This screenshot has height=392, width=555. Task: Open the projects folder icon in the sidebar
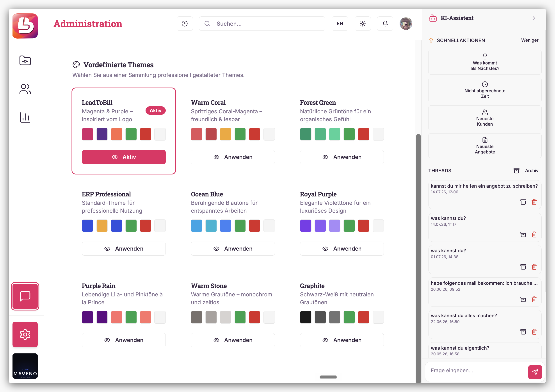25,61
